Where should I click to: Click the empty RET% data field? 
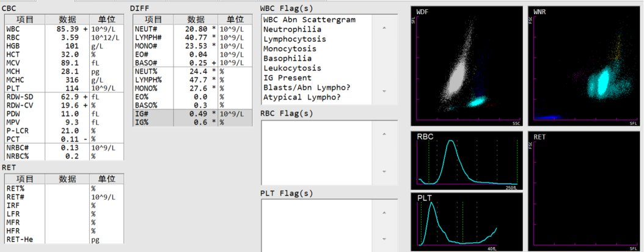67,189
